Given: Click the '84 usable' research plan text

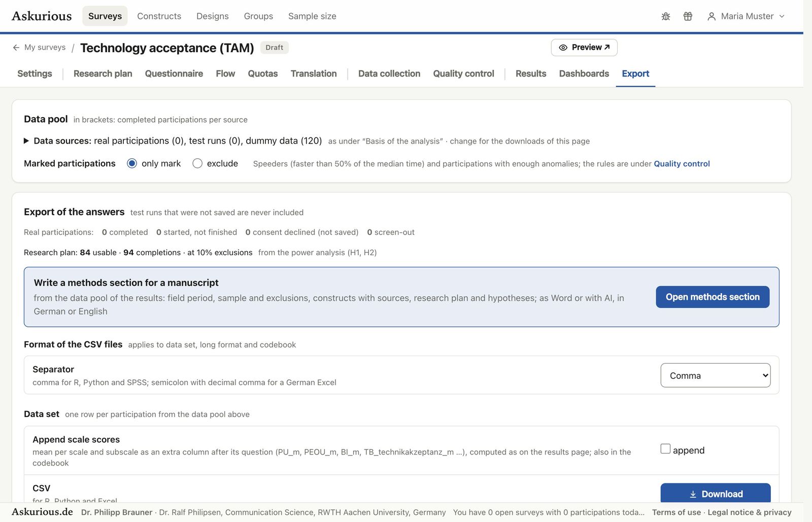Looking at the screenshot, I should click(x=98, y=252).
